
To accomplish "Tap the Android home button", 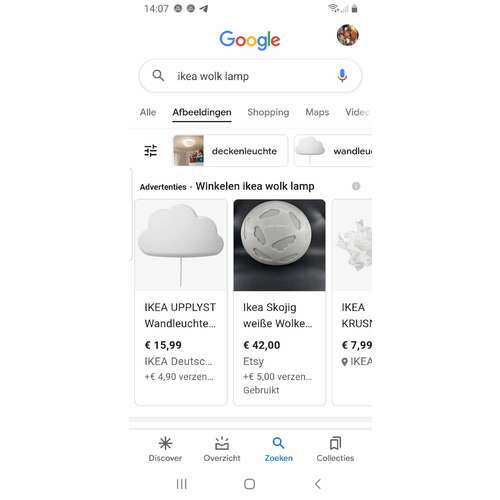I will click(249, 484).
